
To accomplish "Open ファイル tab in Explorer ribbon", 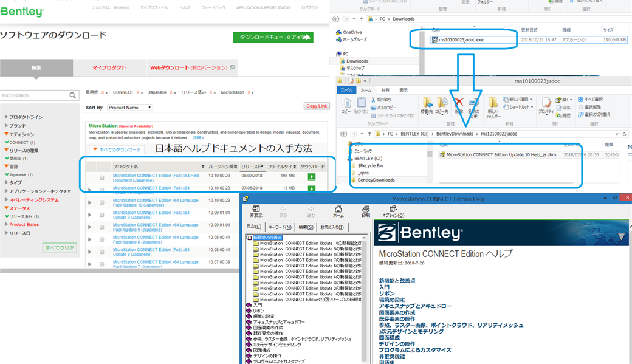I will pos(346,91).
